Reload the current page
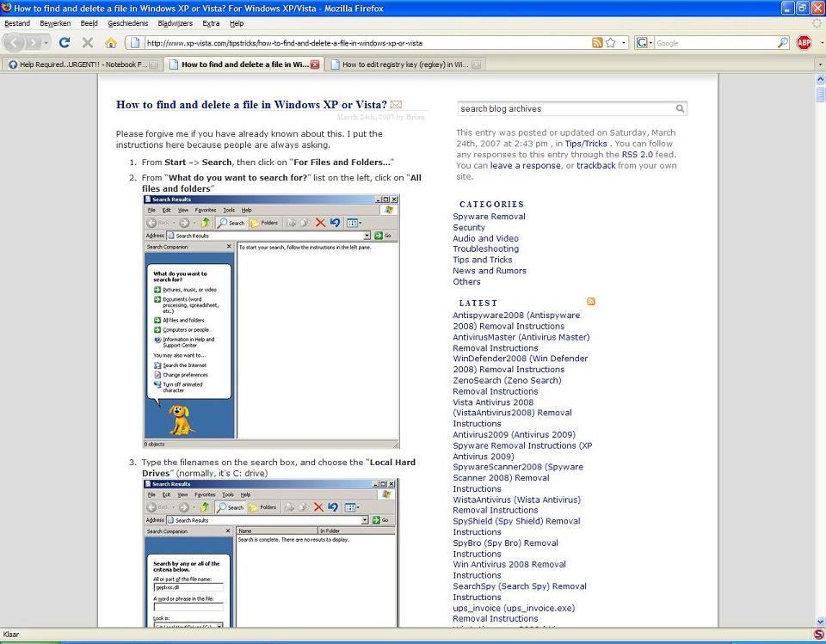Viewport: 826px width, 644px height. pyautogui.click(x=65, y=43)
